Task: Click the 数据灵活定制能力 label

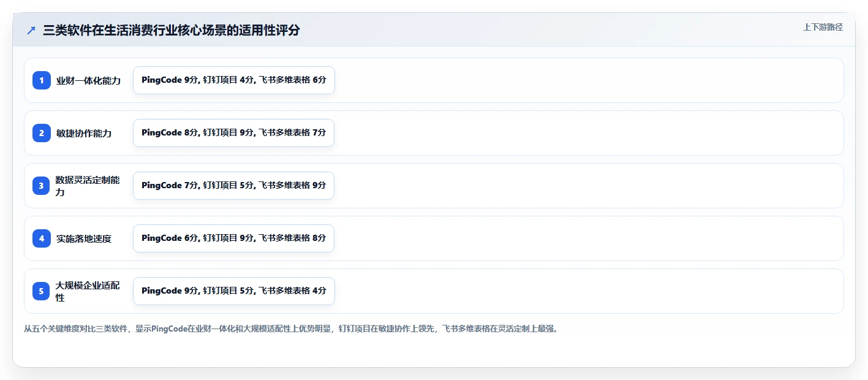Action: [x=88, y=186]
